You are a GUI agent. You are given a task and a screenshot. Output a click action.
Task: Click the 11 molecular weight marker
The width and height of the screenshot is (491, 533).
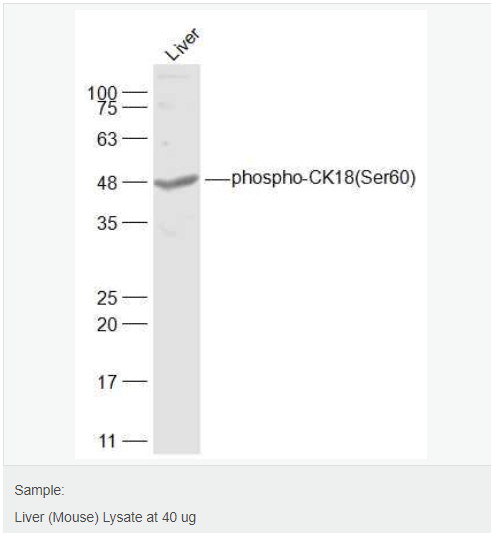(107, 441)
